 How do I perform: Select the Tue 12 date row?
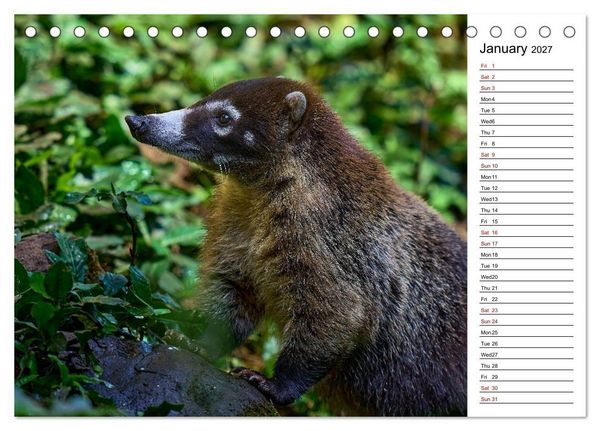click(527, 188)
